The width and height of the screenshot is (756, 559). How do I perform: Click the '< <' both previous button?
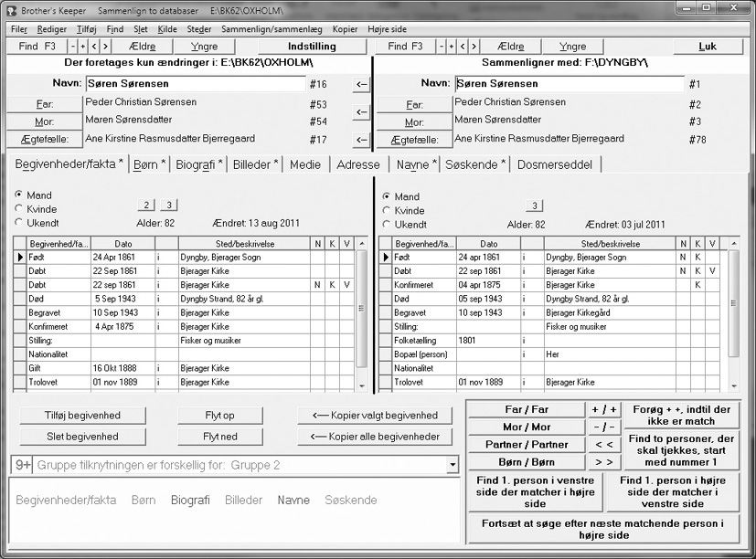pos(604,444)
